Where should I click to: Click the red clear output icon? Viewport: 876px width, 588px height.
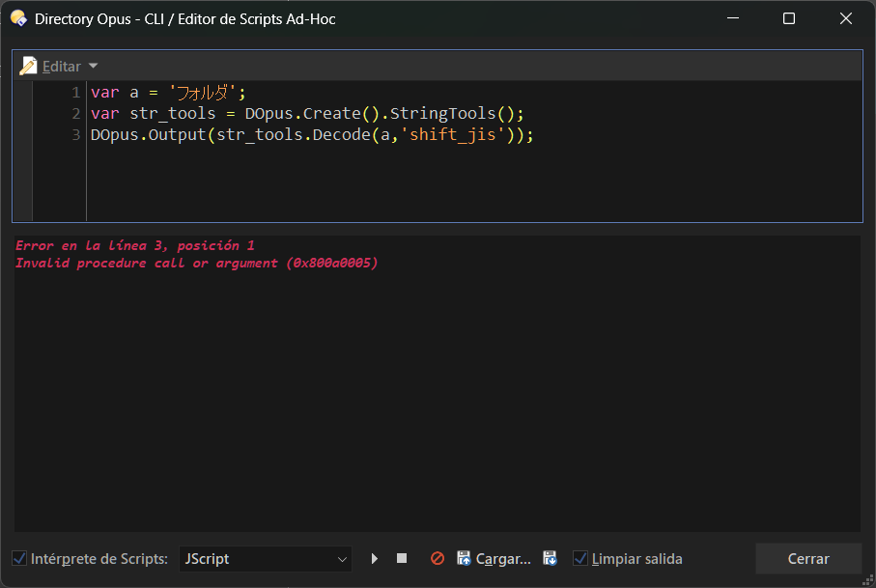(x=438, y=558)
